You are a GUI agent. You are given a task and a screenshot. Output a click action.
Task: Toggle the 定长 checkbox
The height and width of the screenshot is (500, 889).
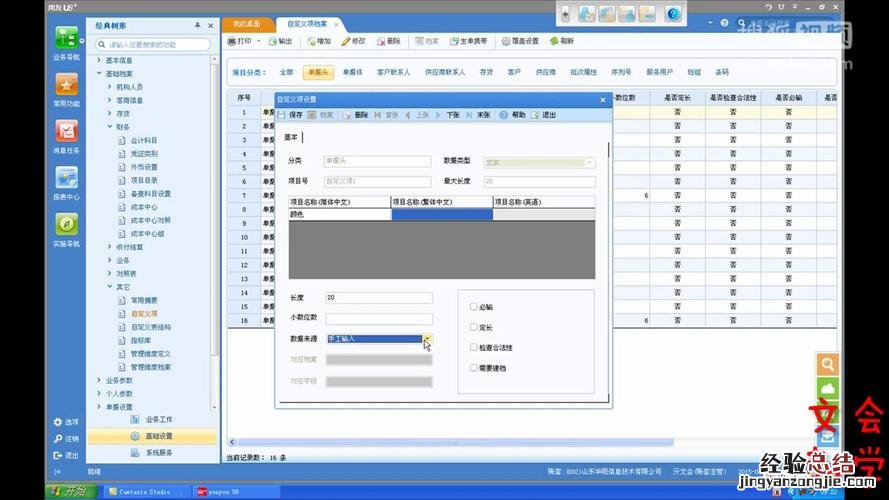(474, 327)
